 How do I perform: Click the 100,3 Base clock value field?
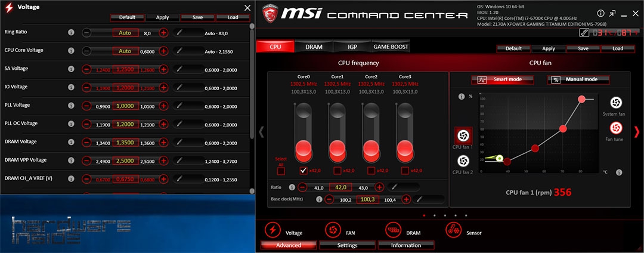click(x=367, y=200)
